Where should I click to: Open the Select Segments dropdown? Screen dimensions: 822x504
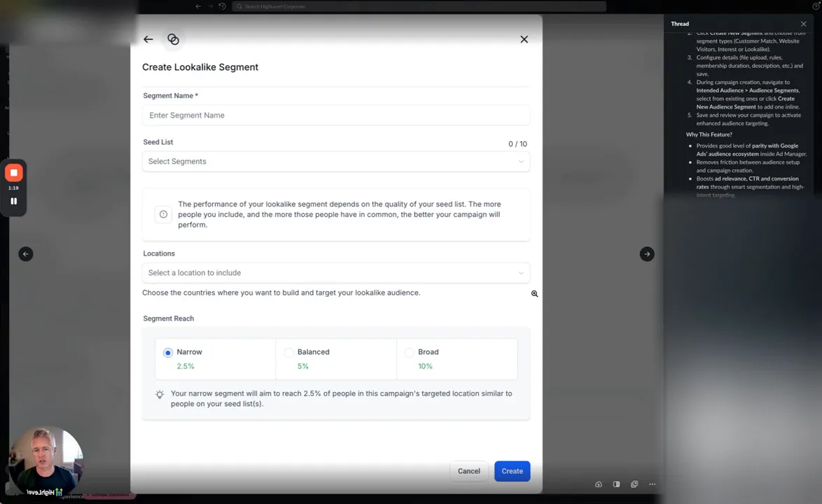tap(336, 161)
